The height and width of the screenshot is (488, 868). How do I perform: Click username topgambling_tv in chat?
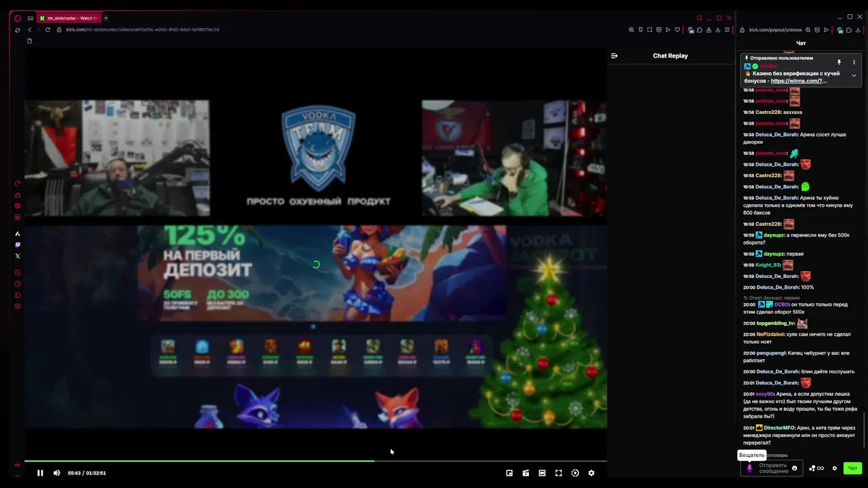tap(776, 323)
